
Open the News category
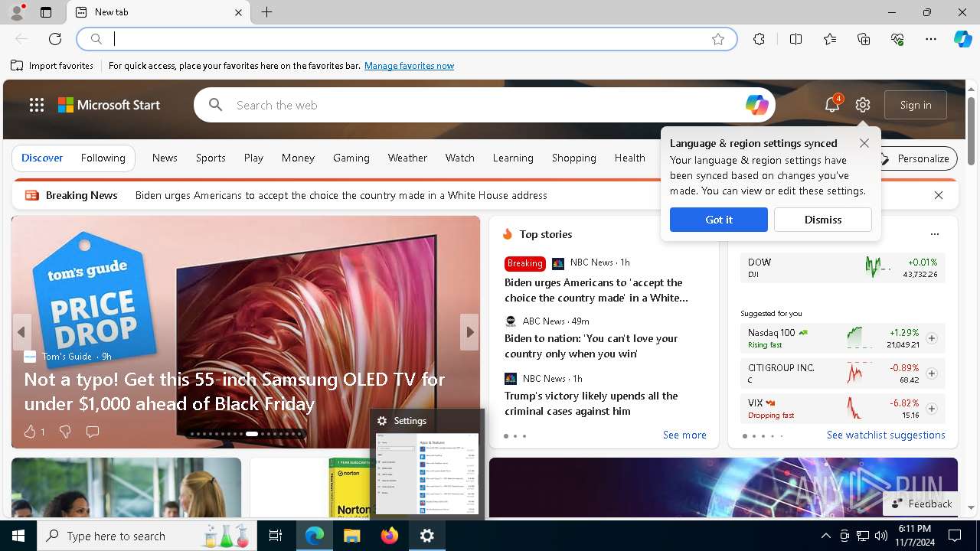[165, 158]
